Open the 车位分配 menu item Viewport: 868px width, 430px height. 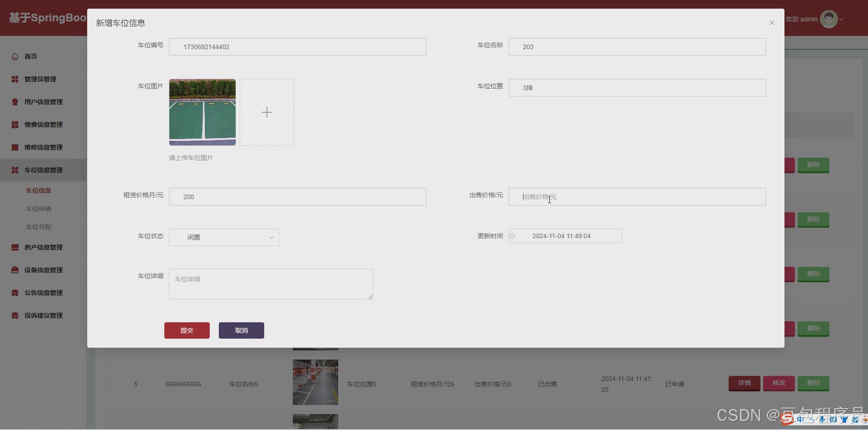39,227
